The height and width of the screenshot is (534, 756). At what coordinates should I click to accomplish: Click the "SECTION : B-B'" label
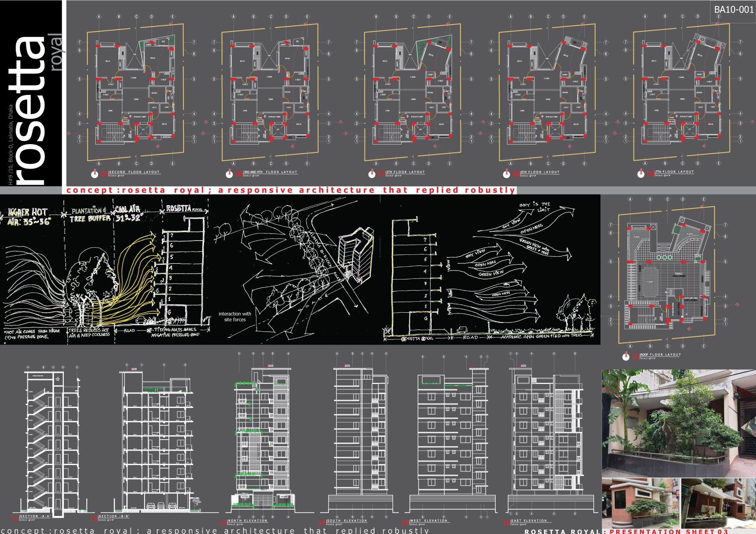[113, 516]
